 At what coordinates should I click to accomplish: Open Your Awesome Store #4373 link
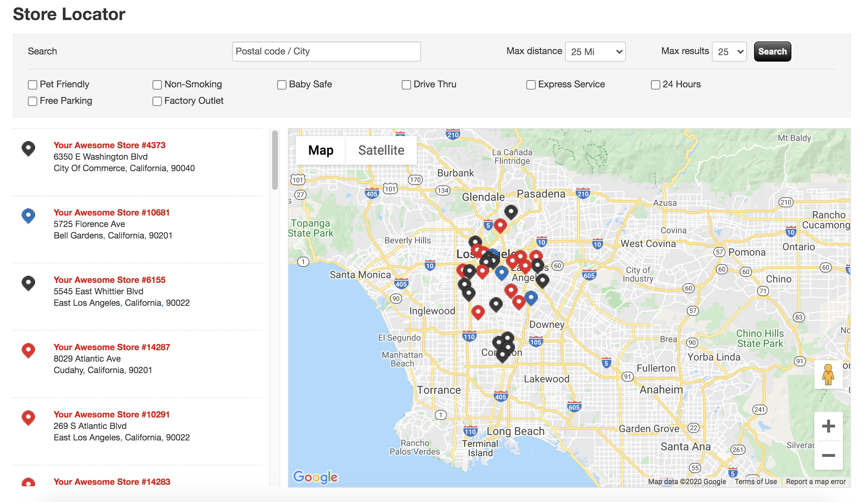point(110,145)
